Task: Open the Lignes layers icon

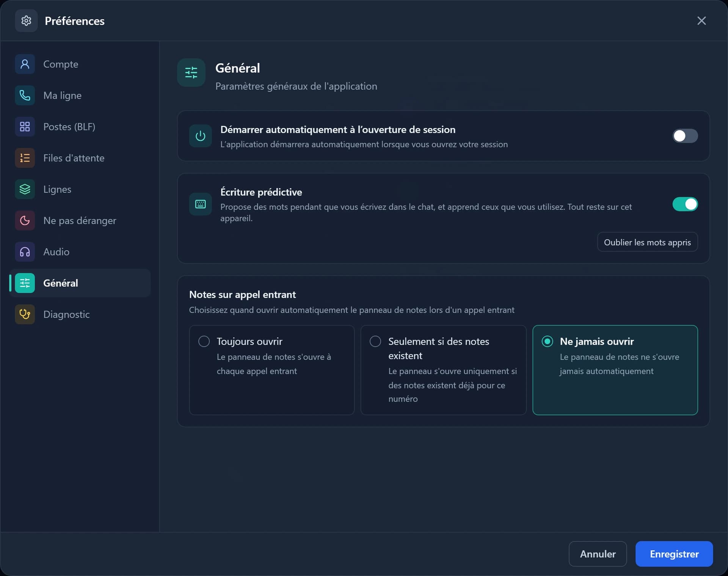Action: click(x=25, y=189)
